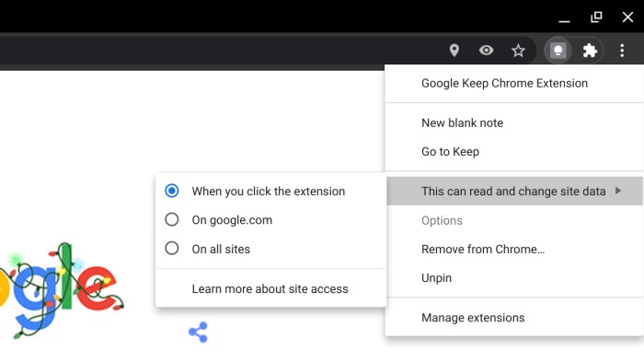Click the eye icon in the address bar
This screenshot has width=644, height=362.
pos(486,50)
